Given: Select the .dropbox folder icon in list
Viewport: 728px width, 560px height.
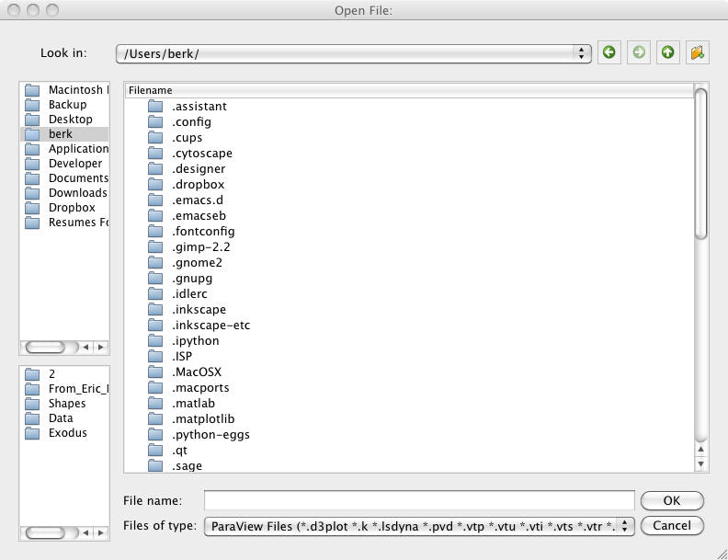Looking at the screenshot, I should (x=155, y=185).
